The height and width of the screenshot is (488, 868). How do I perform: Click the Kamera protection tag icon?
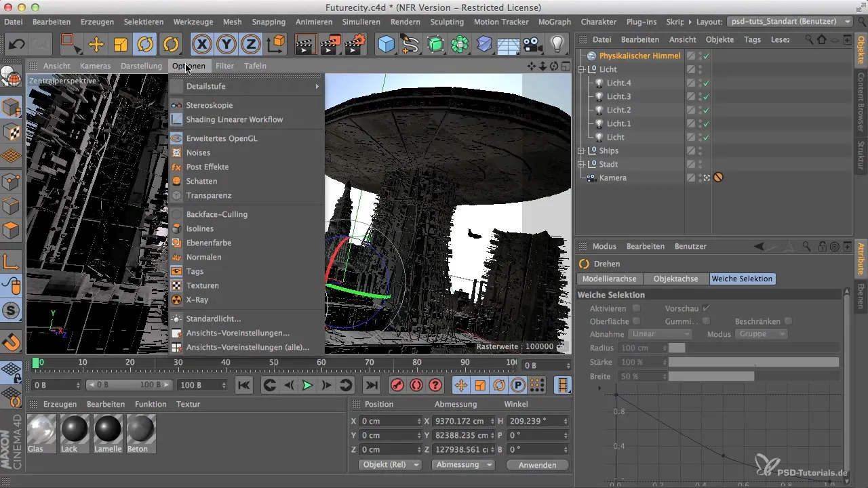pyautogui.click(x=718, y=178)
